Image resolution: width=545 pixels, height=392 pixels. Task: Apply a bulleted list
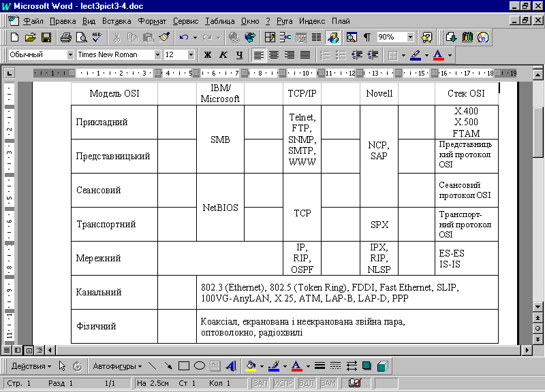341,55
